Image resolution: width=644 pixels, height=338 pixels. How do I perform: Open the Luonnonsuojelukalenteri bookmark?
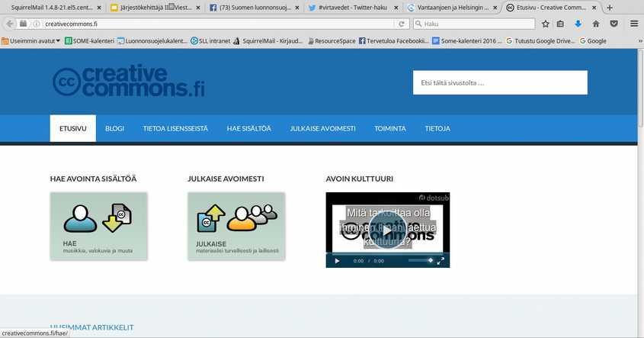152,40
